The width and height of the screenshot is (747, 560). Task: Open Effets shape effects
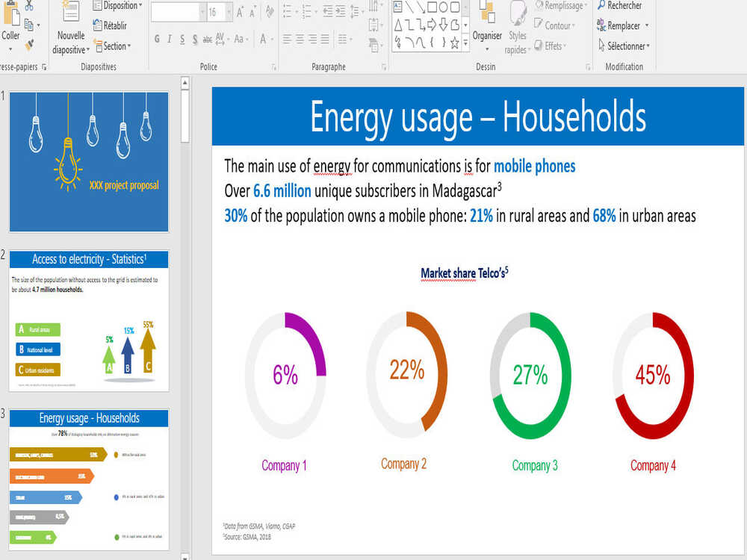550,46
